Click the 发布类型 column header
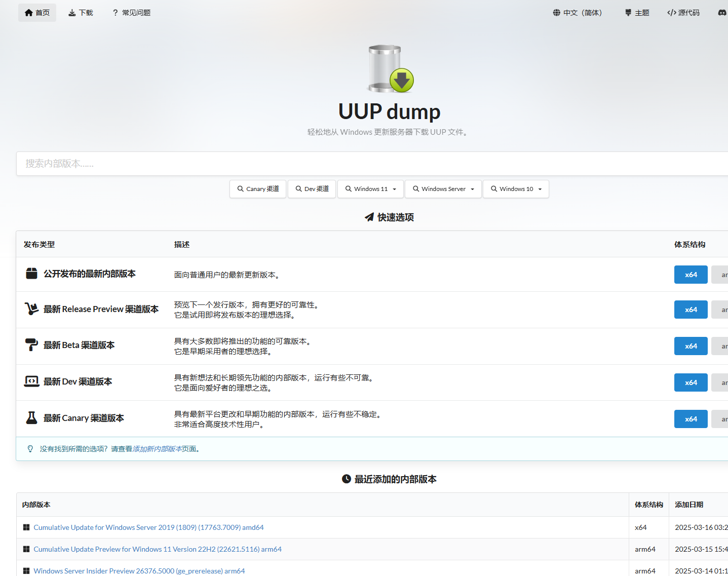 coord(39,244)
